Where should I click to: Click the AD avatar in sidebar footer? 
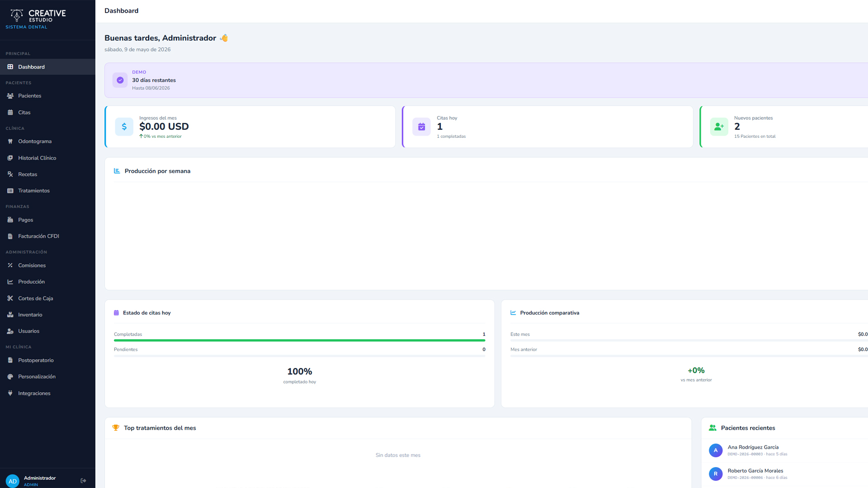click(x=13, y=481)
